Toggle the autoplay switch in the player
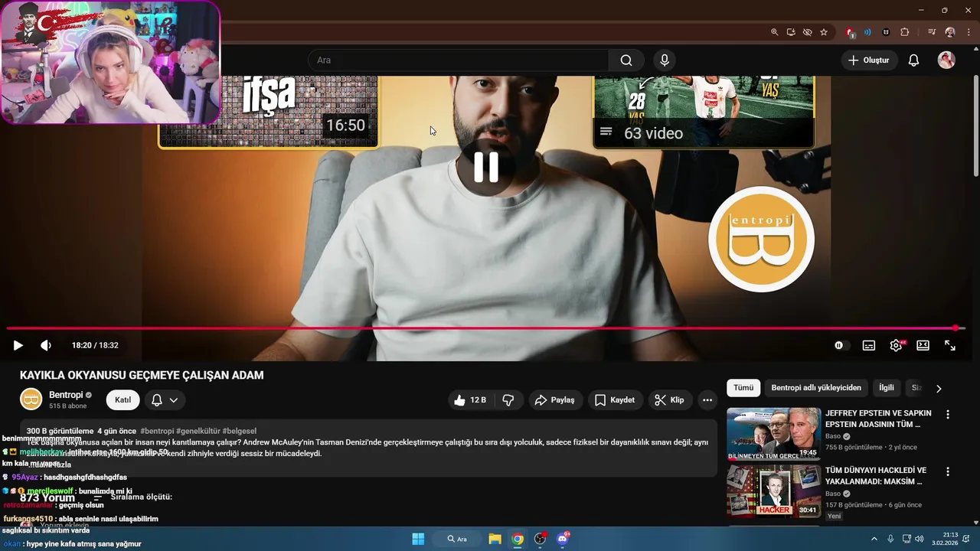Viewport: 980px width, 551px height. pos(841,345)
